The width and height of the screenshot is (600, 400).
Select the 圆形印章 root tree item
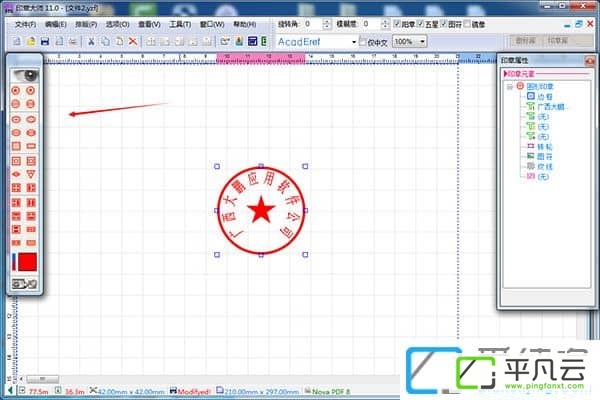[x=540, y=87]
